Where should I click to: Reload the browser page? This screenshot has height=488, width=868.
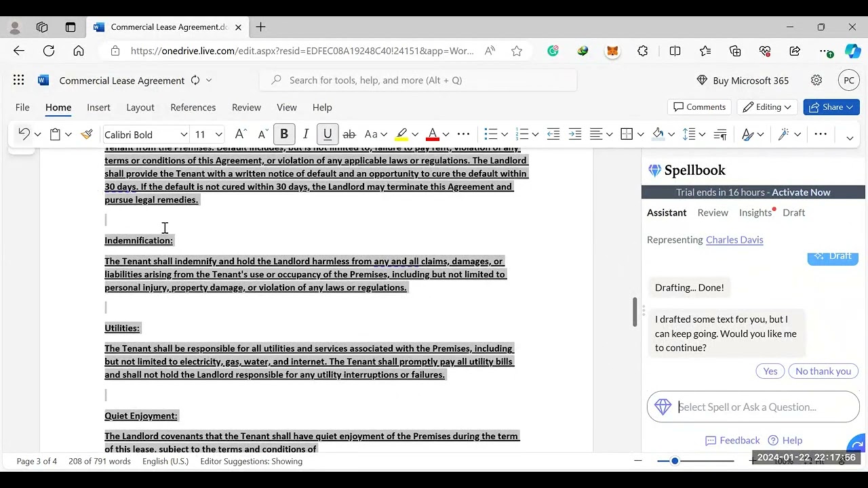pos(49,51)
